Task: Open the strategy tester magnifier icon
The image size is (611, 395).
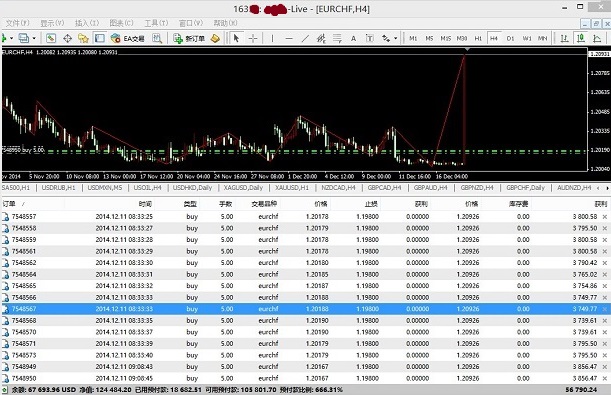Action: click(157, 38)
